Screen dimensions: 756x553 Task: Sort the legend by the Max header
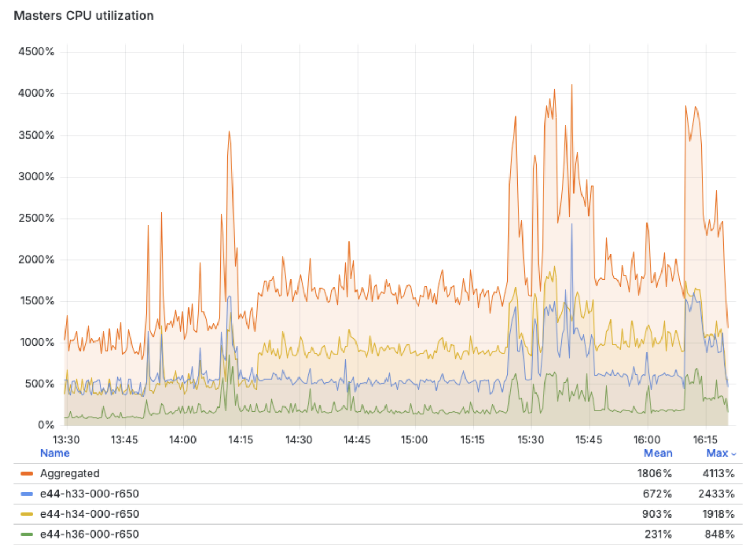point(717,453)
